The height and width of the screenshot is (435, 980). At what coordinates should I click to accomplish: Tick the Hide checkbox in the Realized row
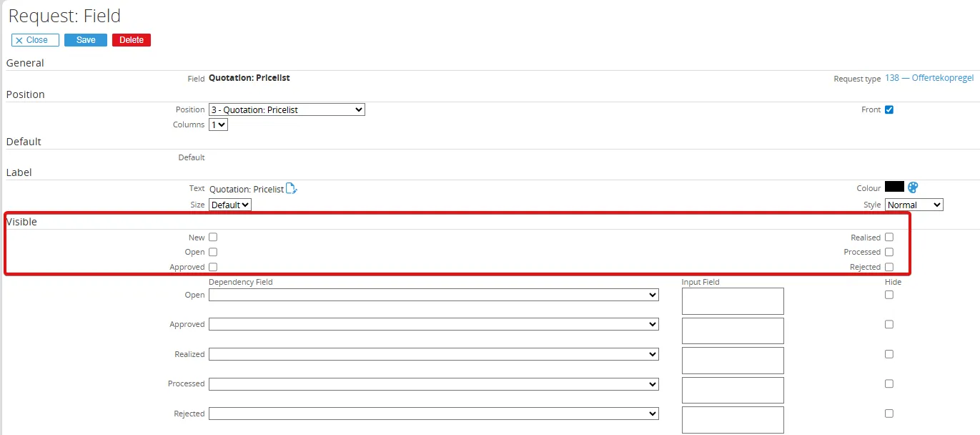[x=889, y=354]
